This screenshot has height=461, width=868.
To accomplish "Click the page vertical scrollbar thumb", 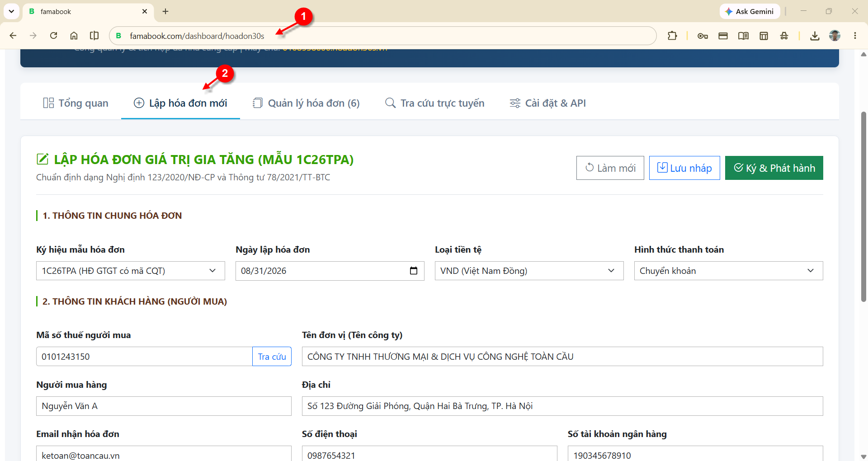I will (x=863, y=207).
